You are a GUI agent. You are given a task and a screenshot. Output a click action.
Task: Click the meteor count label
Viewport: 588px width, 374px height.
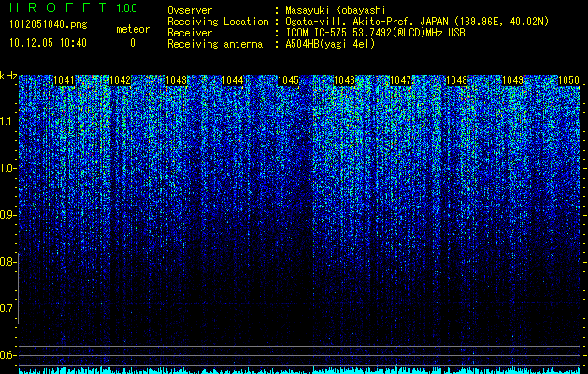133,29
